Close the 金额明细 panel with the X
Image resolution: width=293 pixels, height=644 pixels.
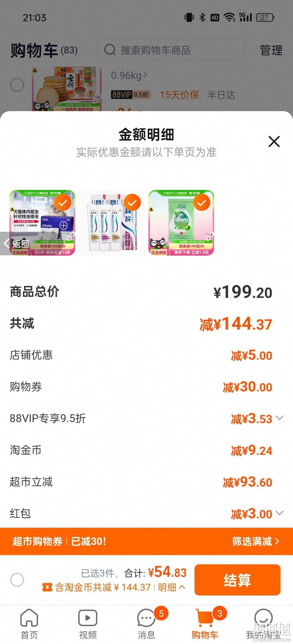pos(274,141)
